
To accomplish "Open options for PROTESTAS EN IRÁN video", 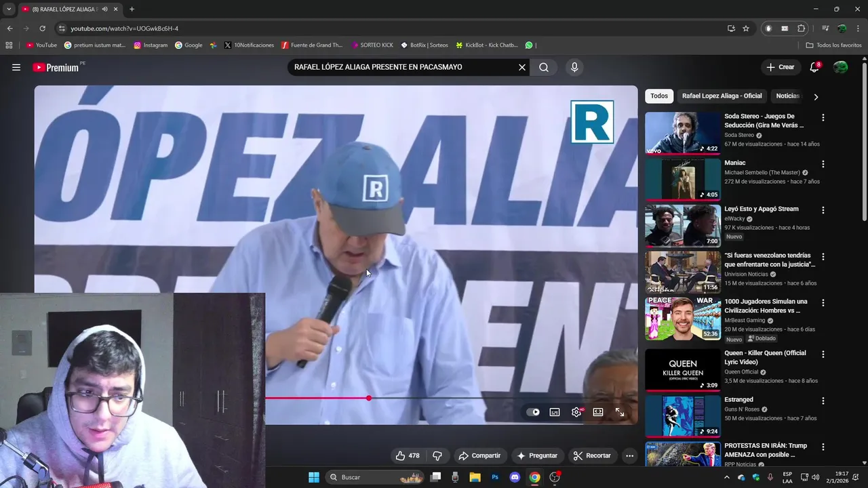I will tap(823, 447).
